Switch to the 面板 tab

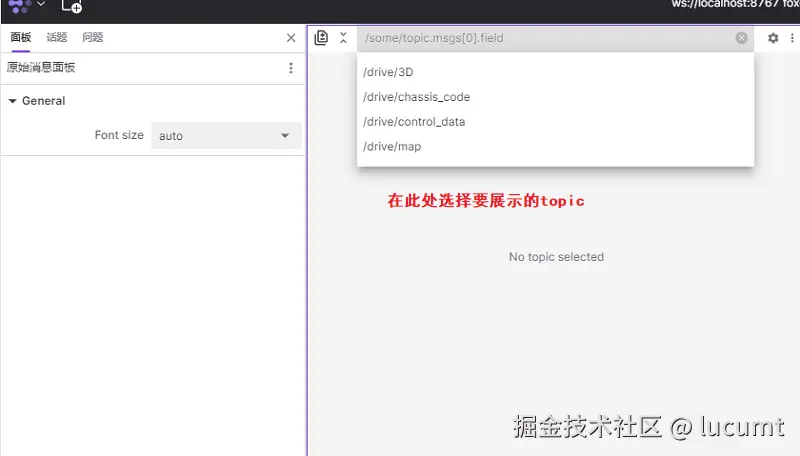click(21, 37)
